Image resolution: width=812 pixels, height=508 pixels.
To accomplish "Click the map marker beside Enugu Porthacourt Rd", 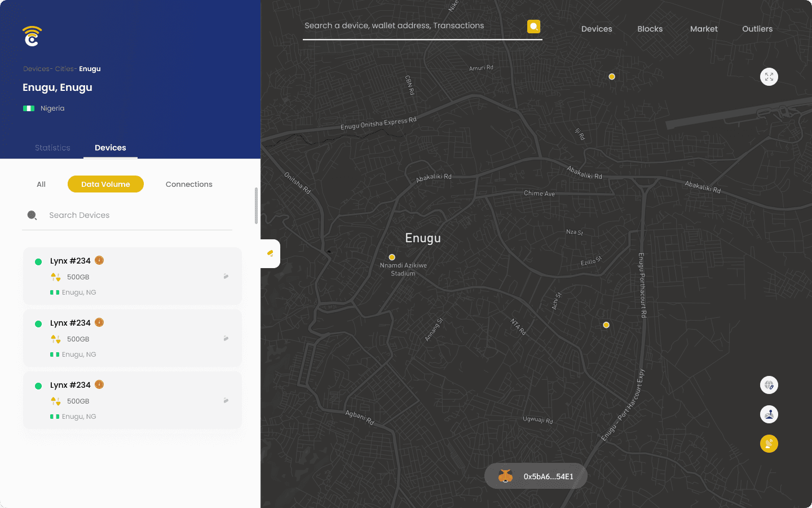I will (x=606, y=325).
